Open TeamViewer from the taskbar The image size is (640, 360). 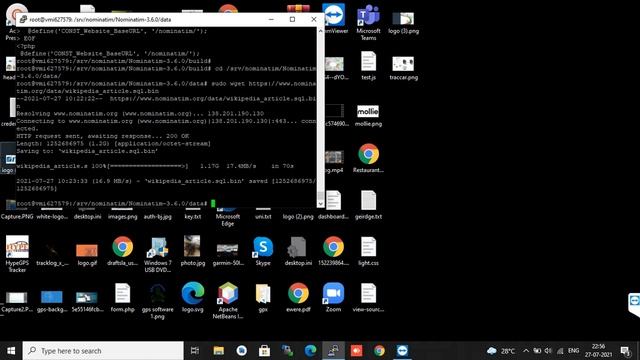[x=402, y=351]
